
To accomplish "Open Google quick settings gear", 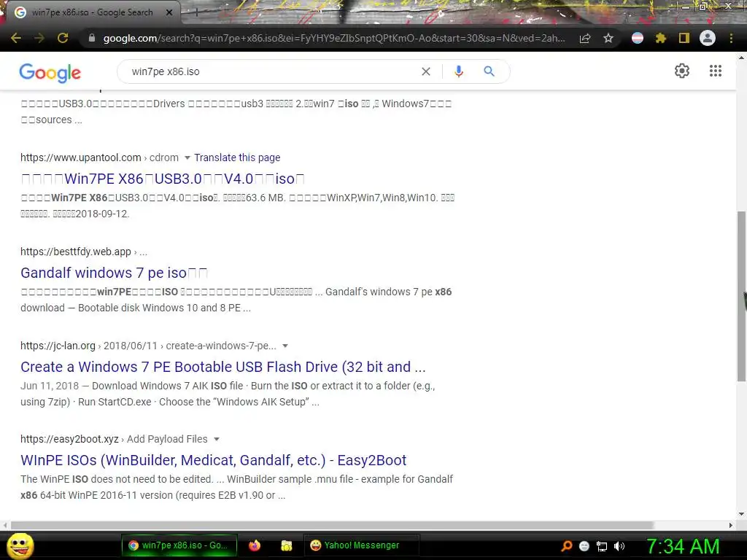I will (682, 71).
